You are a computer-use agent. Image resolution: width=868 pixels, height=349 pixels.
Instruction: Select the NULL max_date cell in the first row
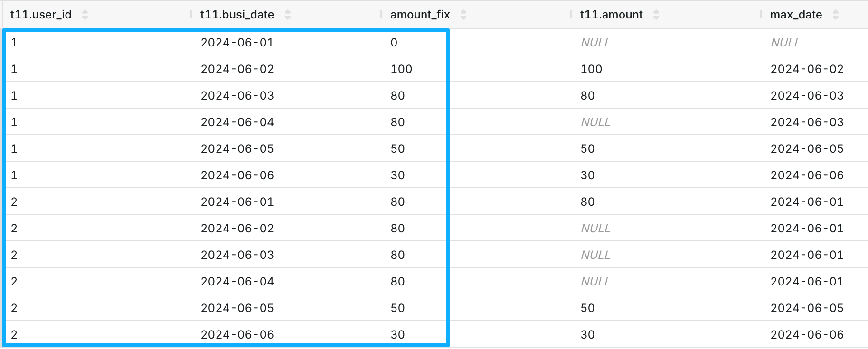click(785, 43)
